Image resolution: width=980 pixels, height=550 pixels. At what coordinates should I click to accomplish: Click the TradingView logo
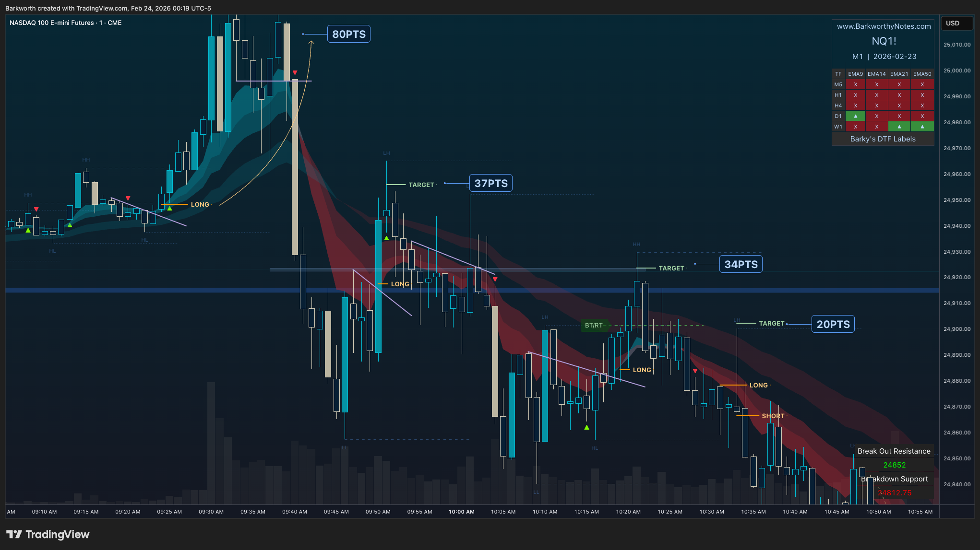pyautogui.click(x=48, y=534)
